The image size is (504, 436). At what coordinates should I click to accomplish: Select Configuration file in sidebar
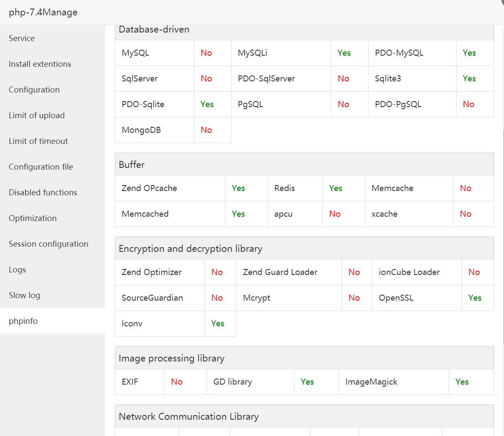point(41,167)
